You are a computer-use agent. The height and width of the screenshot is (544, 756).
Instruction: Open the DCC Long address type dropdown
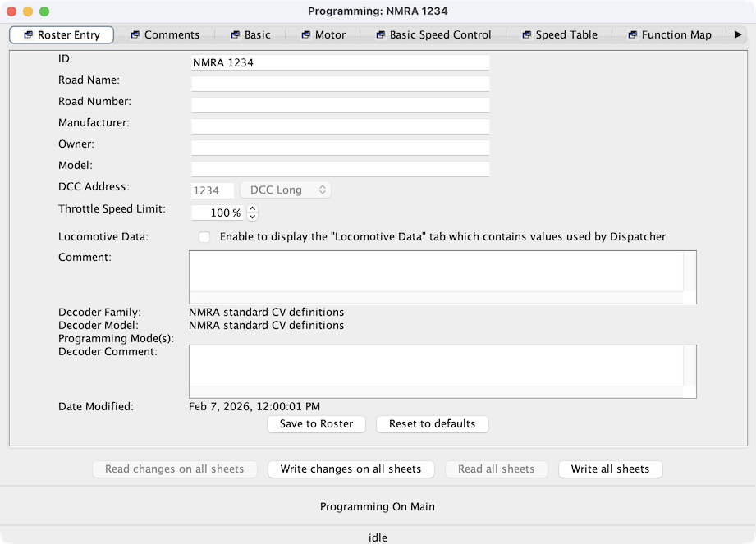click(x=285, y=190)
